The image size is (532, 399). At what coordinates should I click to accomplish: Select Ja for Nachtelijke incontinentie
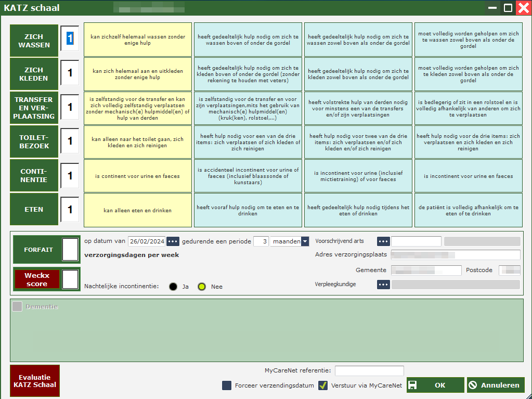click(173, 287)
